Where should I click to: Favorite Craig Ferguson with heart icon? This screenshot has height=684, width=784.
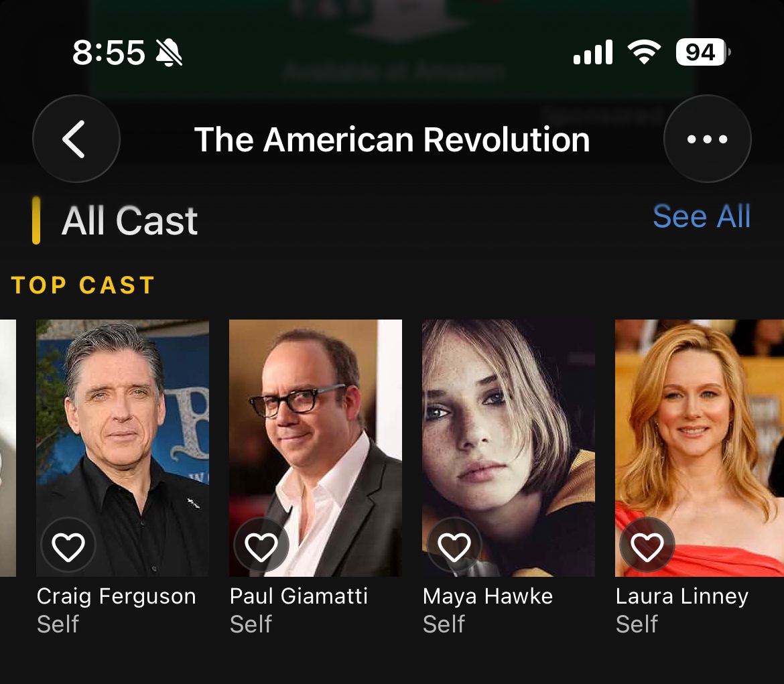pyautogui.click(x=68, y=545)
